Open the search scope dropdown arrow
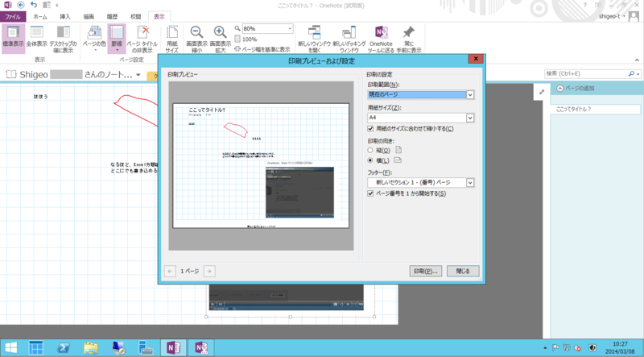The image size is (644, 357). [638, 74]
